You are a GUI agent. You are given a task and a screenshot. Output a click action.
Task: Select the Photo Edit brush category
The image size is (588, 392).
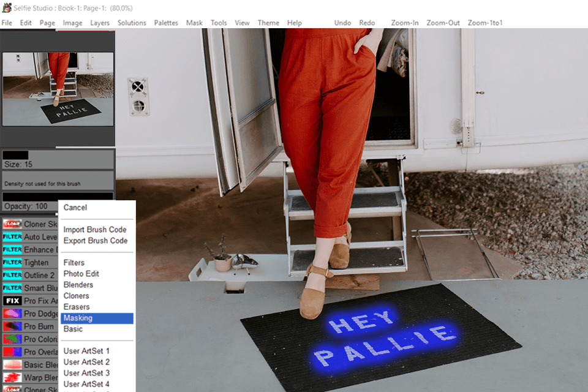coord(81,273)
